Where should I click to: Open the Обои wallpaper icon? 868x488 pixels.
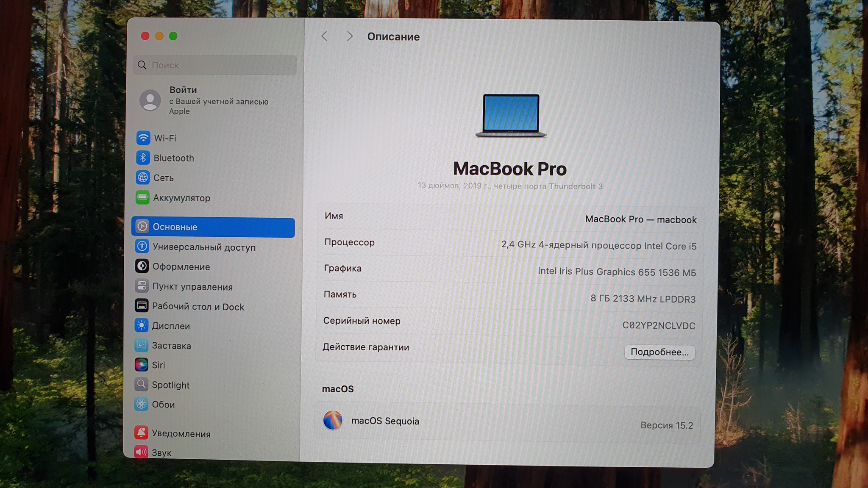click(x=141, y=404)
